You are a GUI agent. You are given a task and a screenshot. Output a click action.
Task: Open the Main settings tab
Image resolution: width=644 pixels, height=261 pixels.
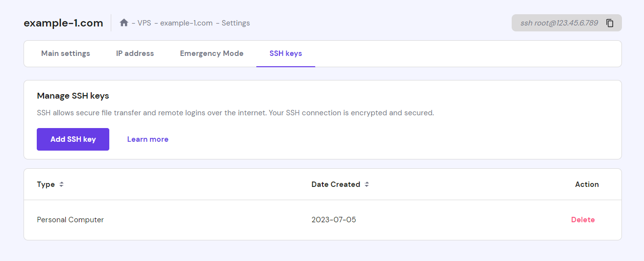point(66,53)
